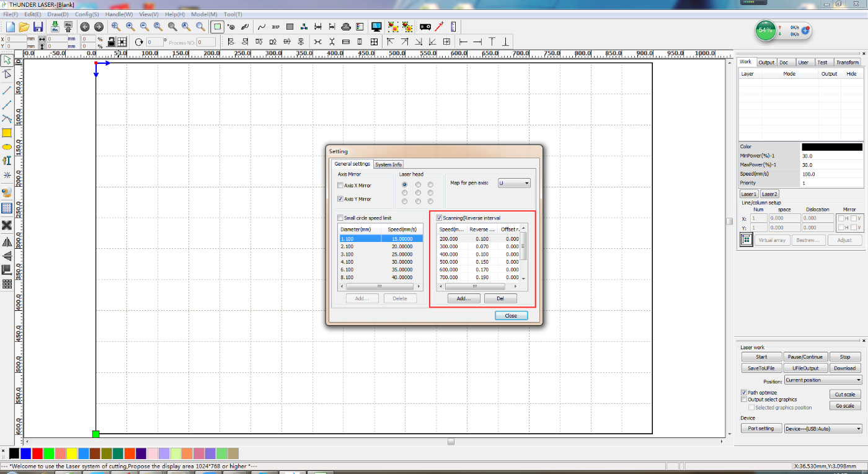
Task: Select the text tool
Action: [7, 161]
